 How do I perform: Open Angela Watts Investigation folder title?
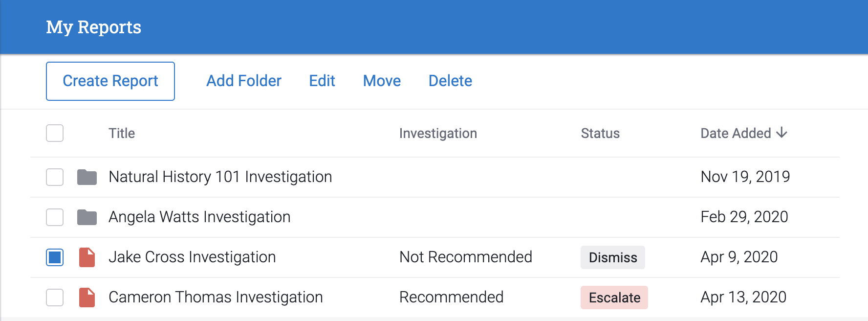point(199,217)
